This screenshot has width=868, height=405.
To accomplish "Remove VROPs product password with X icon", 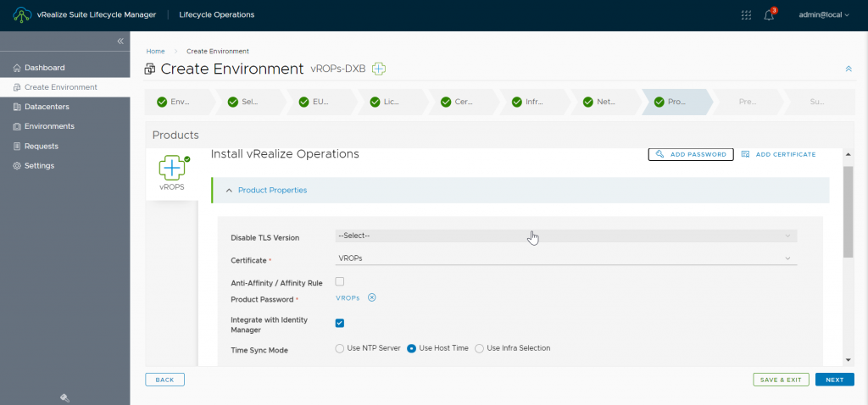I will 372,297.
